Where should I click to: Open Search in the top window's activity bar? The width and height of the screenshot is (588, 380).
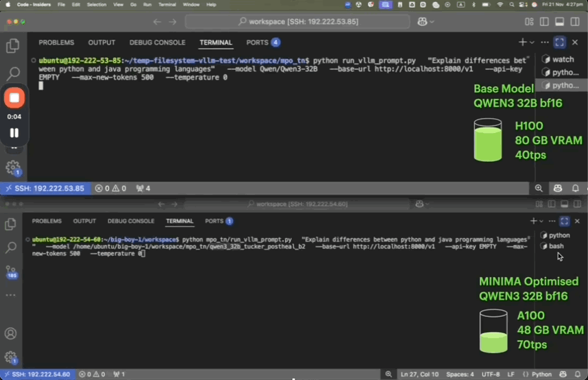pyautogui.click(x=13, y=73)
